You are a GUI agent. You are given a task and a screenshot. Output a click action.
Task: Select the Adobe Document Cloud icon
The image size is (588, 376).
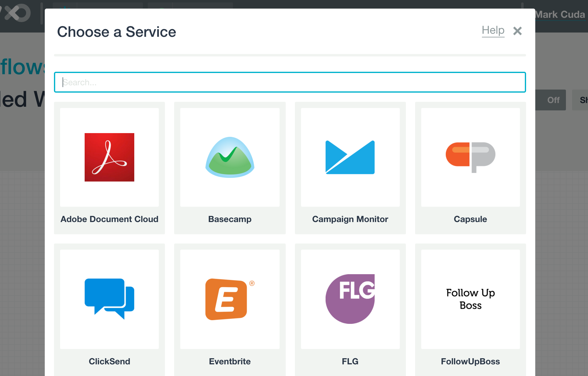109,157
